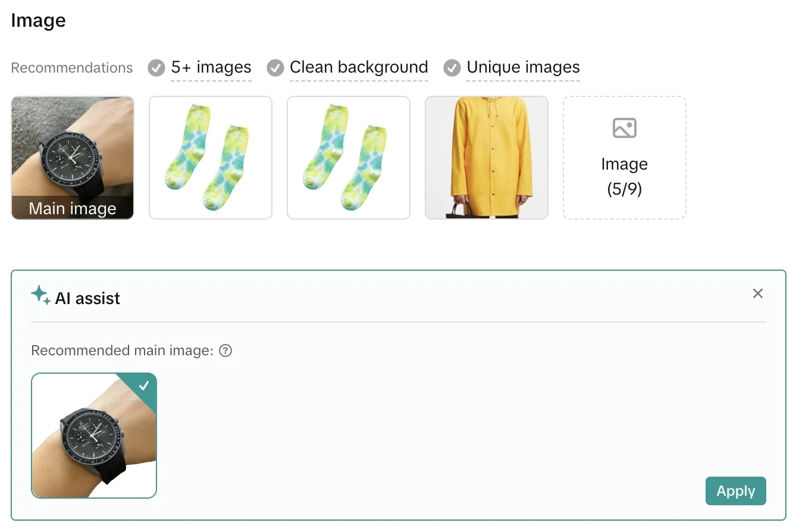Viewport: 796px width, 532px height.
Task: Click the Clean background checkmark icon
Action: (275, 68)
